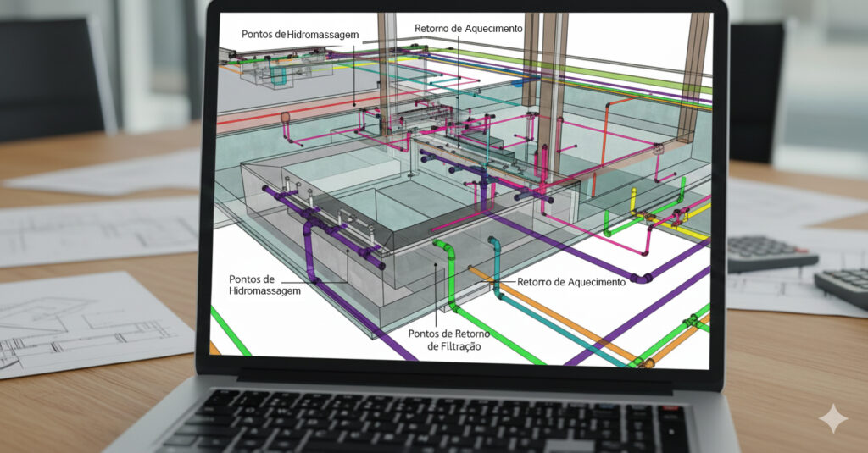Click the upper "Retorno de Aquecimento" label
This screenshot has width=868, height=453.
468,28
